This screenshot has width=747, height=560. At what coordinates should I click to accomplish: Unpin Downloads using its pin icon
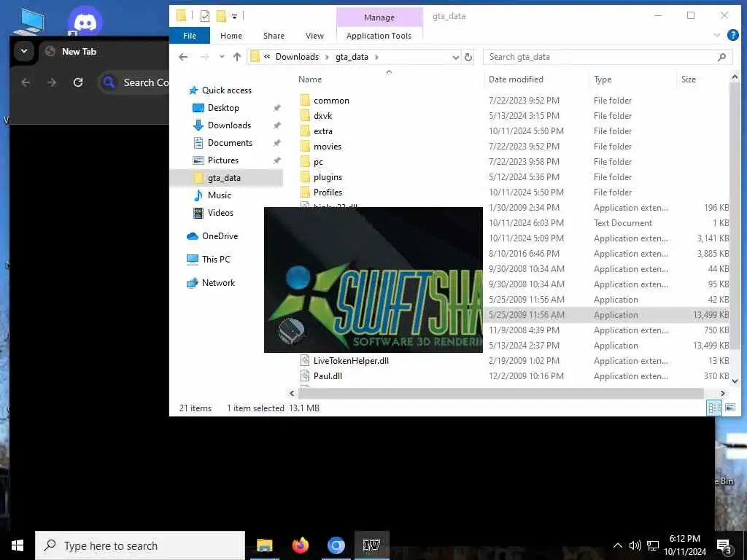pos(276,125)
